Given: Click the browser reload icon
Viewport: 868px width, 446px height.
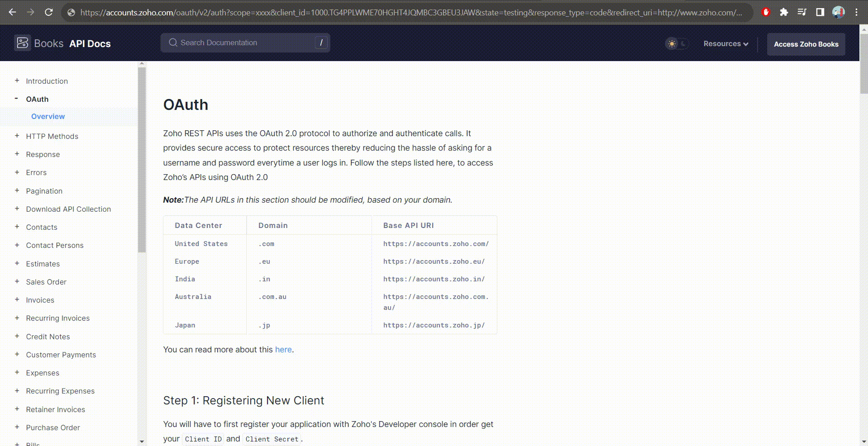Looking at the screenshot, I should point(49,12).
